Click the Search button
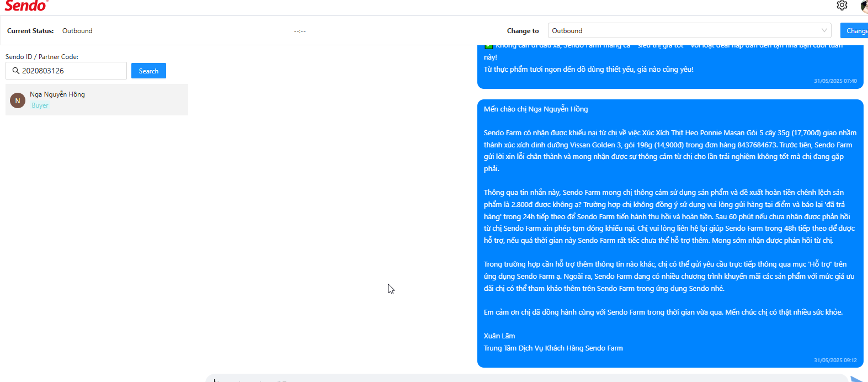Viewport: 868px width, 382px height. pos(148,71)
